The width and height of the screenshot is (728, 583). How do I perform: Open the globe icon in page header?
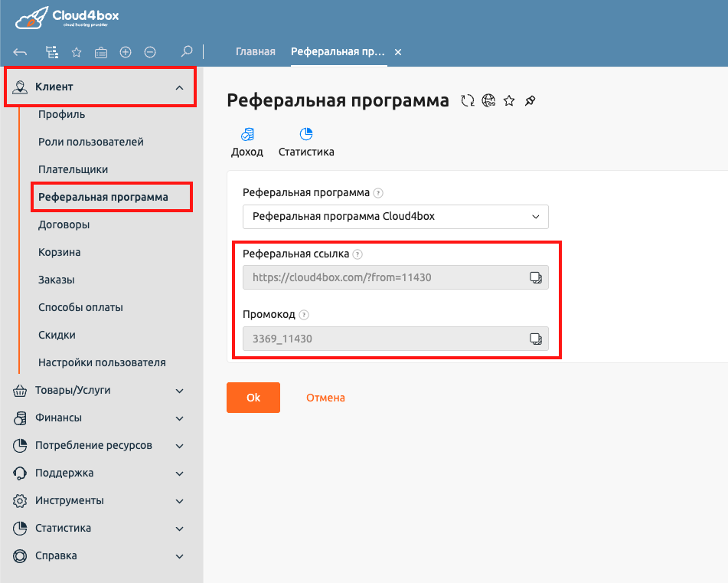[488, 100]
